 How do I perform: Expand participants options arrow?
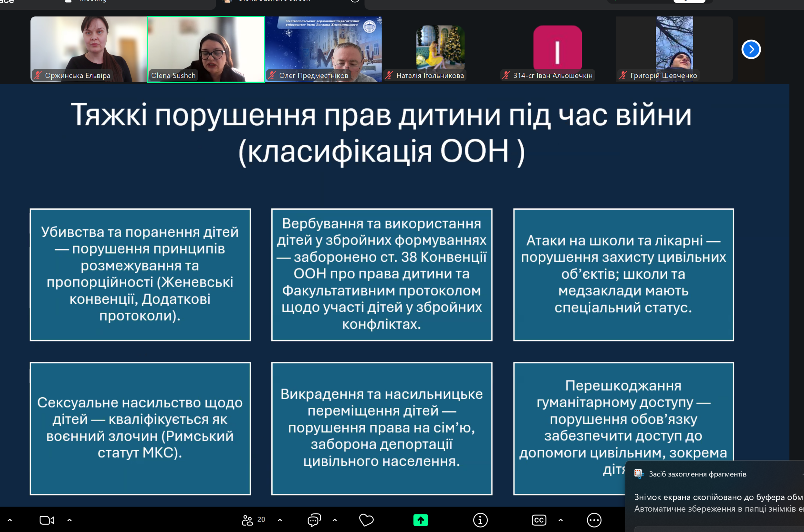[x=280, y=520]
